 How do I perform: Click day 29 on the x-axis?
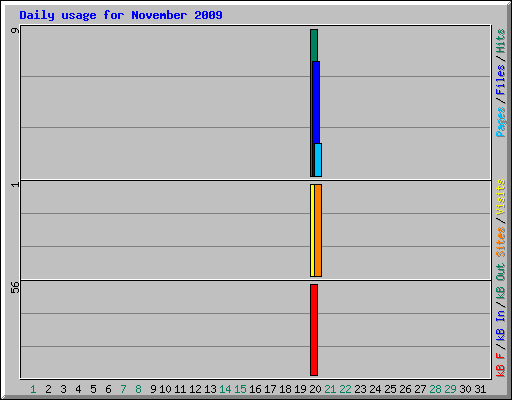(x=450, y=389)
